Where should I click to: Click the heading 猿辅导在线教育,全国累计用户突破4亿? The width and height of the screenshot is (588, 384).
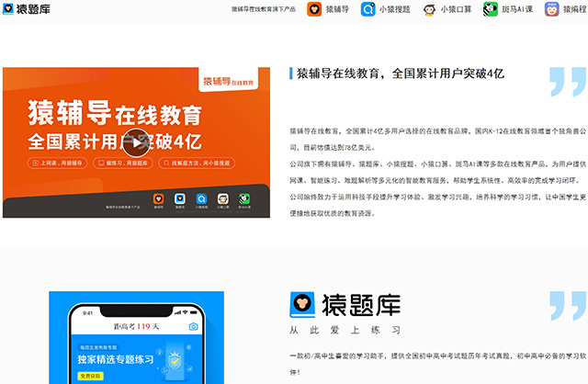coord(401,73)
